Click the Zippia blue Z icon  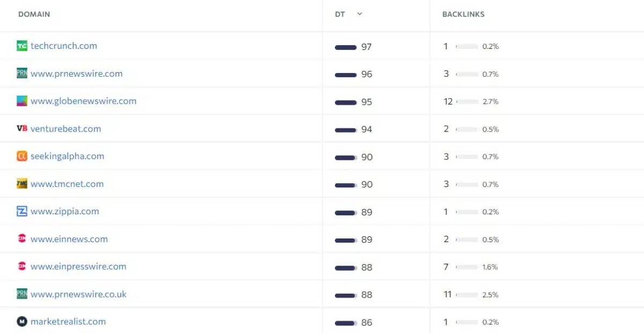pyautogui.click(x=22, y=212)
